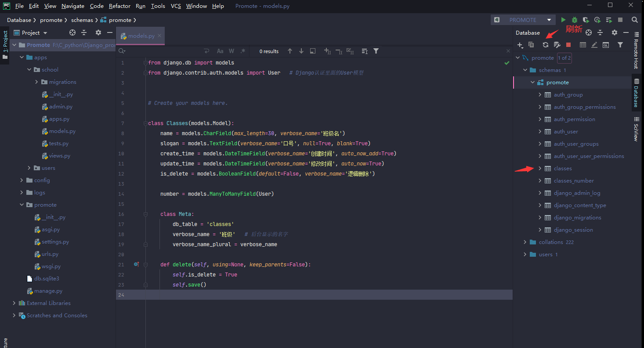Open Search Everywhere magnifier icon
This screenshot has height=348, width=644.
click(635, 20)
